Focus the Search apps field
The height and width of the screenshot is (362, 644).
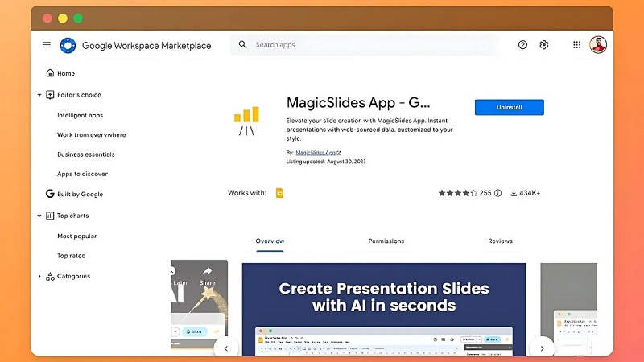click(365, 45)
